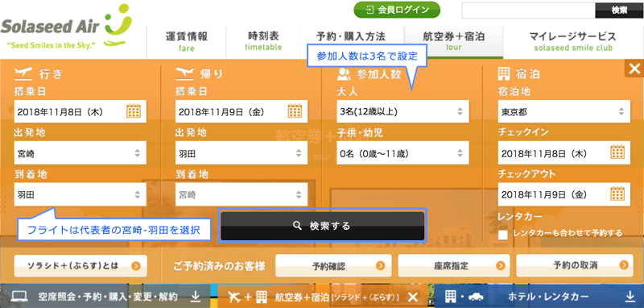Open the outbound boarding date calendar icon
Image resolution: width=644 pixels, height=308 pixels.
click(x=134, y=111)
